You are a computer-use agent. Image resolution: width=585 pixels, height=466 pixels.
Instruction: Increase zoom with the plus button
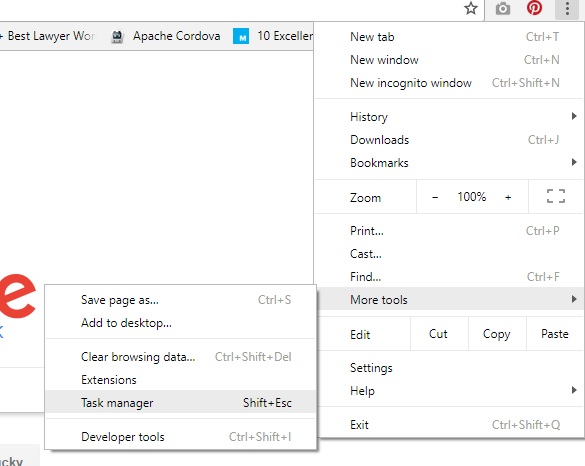508,197
